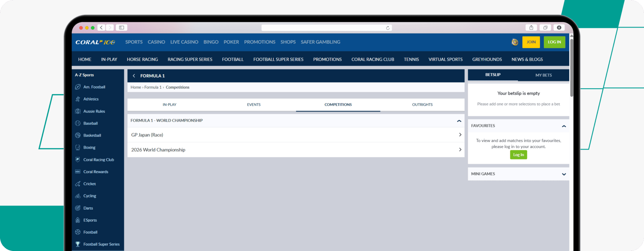
Task: Switch to the My Bets tab
Action: tap(543, 75)
